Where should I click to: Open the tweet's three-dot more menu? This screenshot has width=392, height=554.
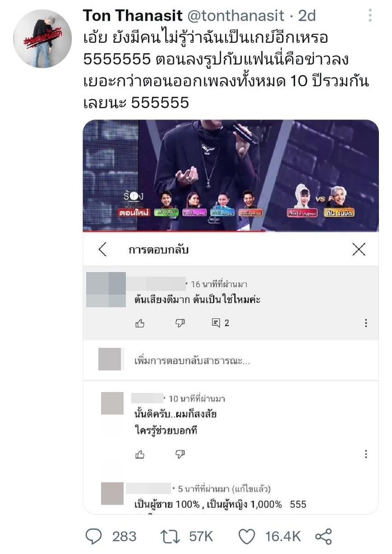tap(370, 15)
